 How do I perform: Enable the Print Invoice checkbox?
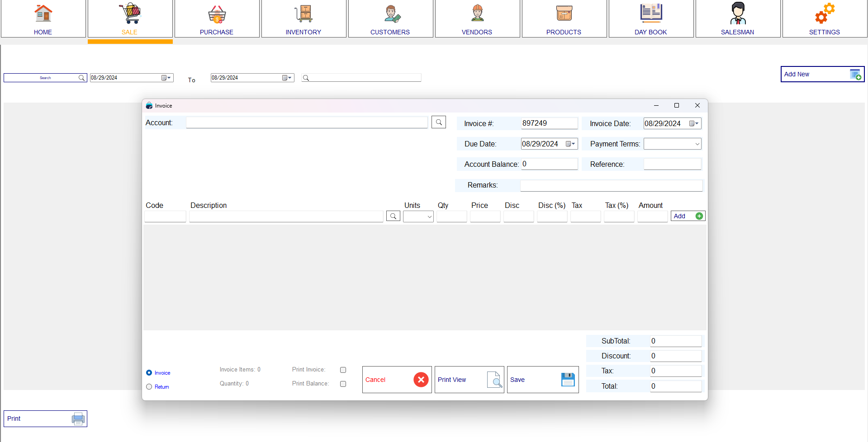pyautogui.click(x=343, y=370)
